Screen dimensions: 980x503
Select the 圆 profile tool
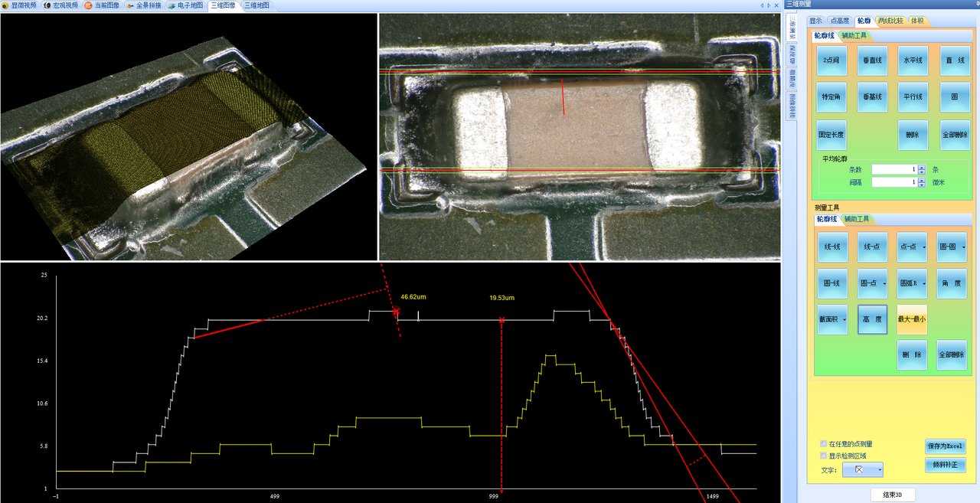click(955, 97)
